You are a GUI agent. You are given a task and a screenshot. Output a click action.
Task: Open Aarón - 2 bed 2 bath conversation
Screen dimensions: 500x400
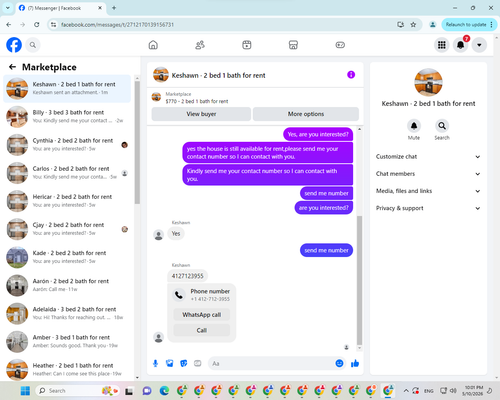(x=67, y=285)
